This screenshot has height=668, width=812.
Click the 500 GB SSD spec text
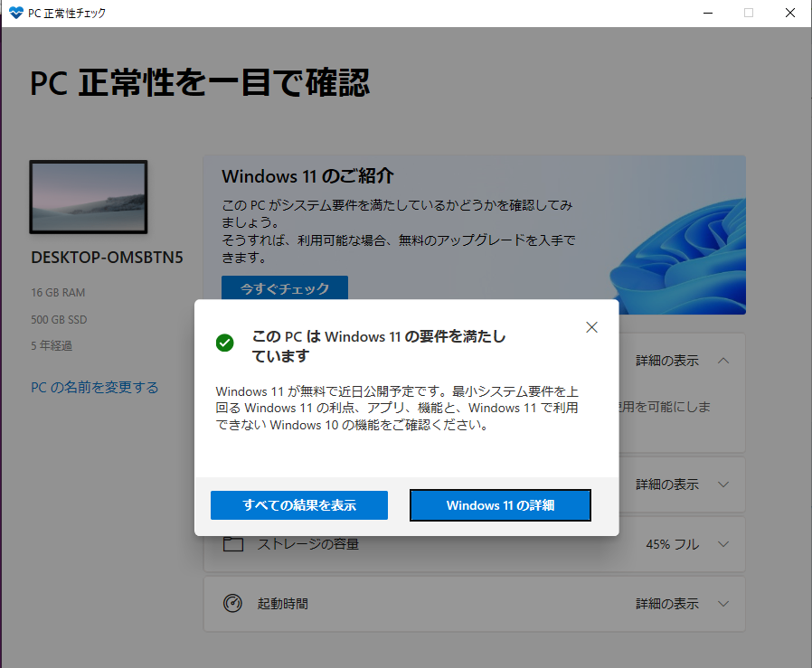click(x=59, y=319)
